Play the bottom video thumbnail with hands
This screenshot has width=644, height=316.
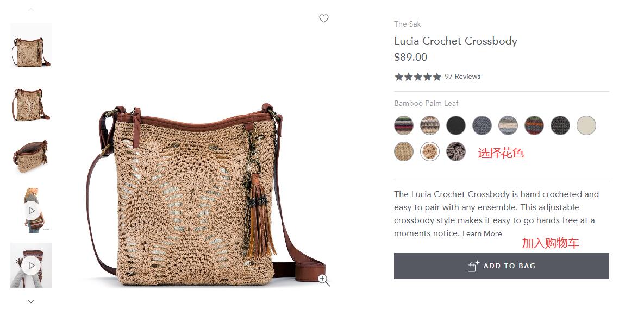pos(31,266)
